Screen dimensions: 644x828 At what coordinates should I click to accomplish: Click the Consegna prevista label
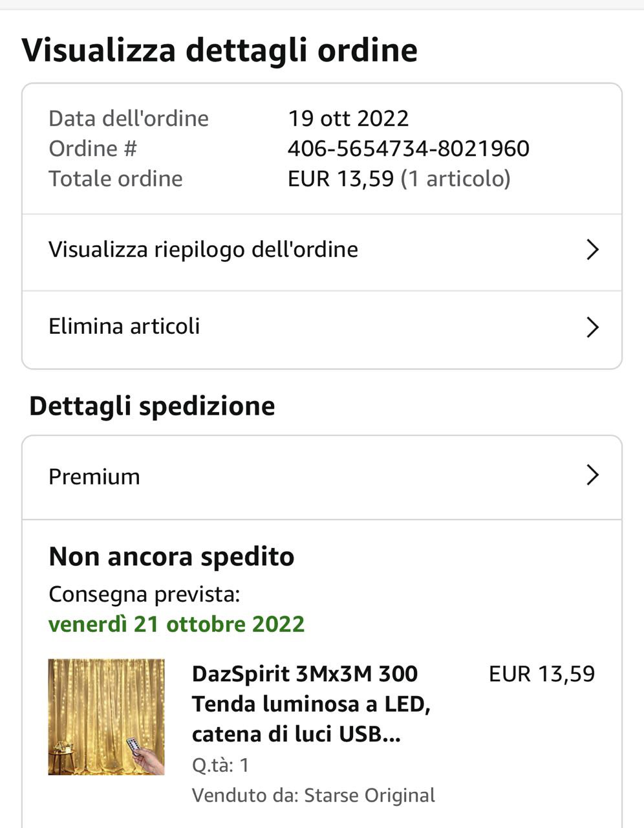tap(144, 594)
